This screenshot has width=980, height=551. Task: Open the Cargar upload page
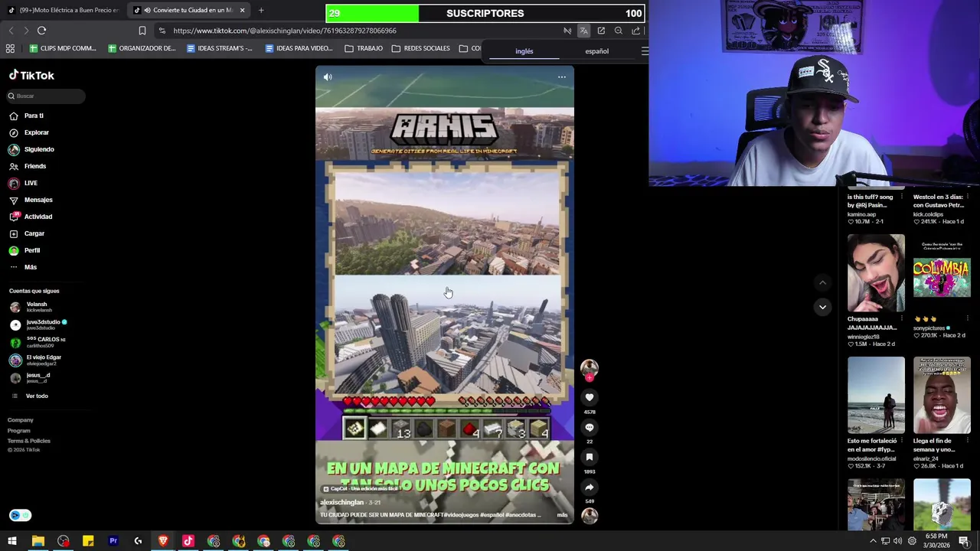(x=34, y=233)
